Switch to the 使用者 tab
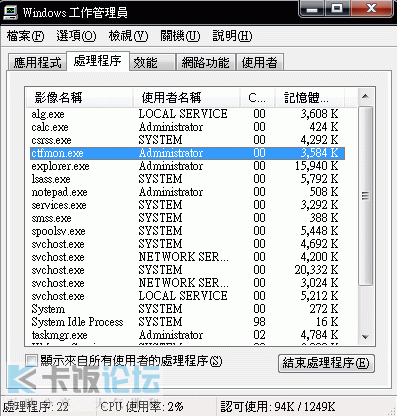 (260, 62)
